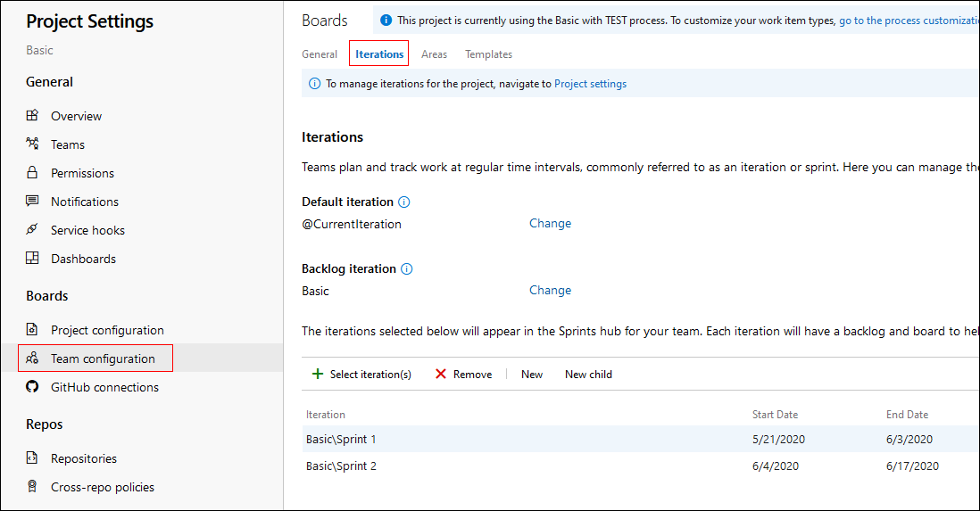Click the Overview icon in sidebar
This screenshot has width=980, height=511.
[x=32, y=116]
